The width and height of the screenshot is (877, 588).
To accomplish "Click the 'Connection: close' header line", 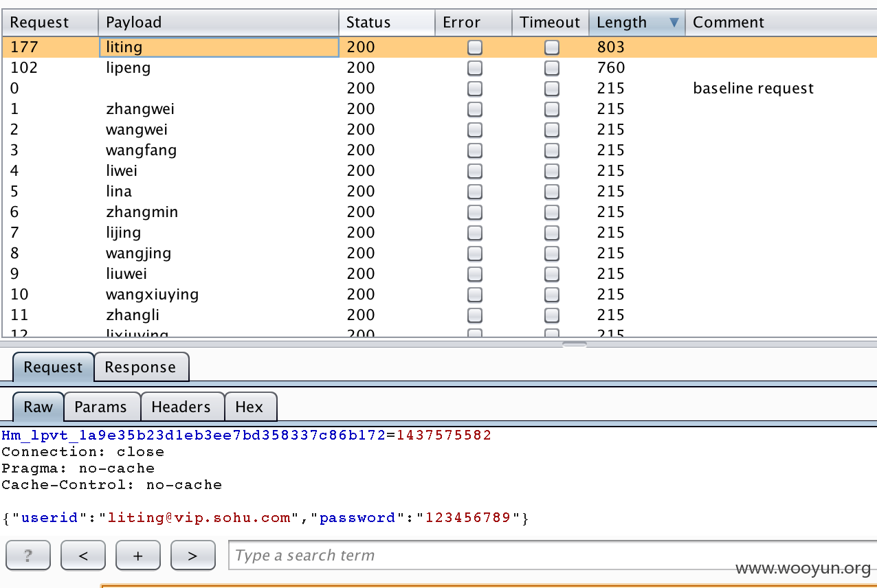I will (83, 452).
